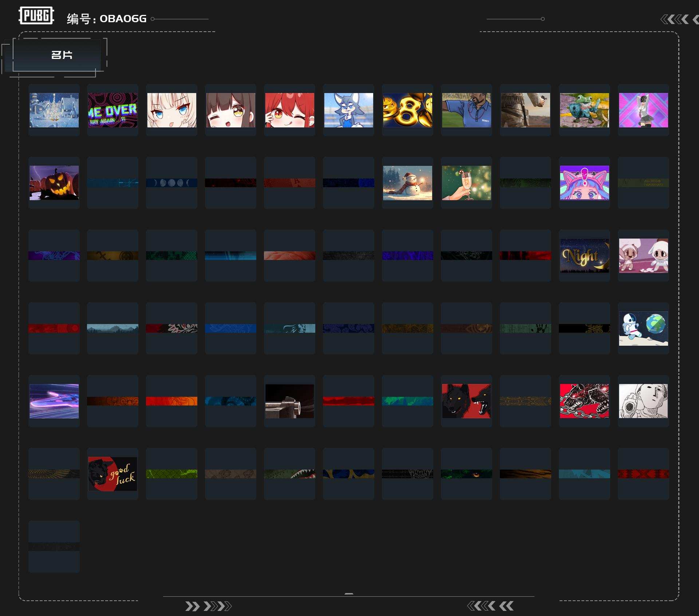This screenshot has height=616, width=699.
Task: Select the Game Over name card
Action: coord(112,110)
